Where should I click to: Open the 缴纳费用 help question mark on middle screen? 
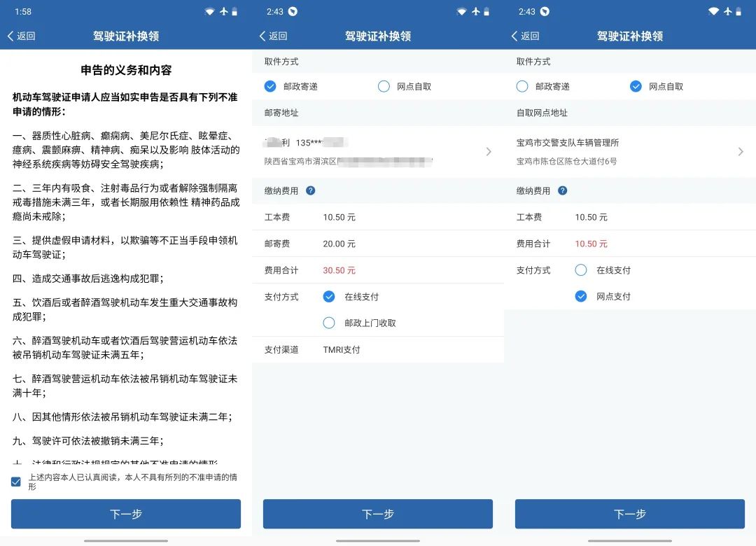click(x=309, y=190)
